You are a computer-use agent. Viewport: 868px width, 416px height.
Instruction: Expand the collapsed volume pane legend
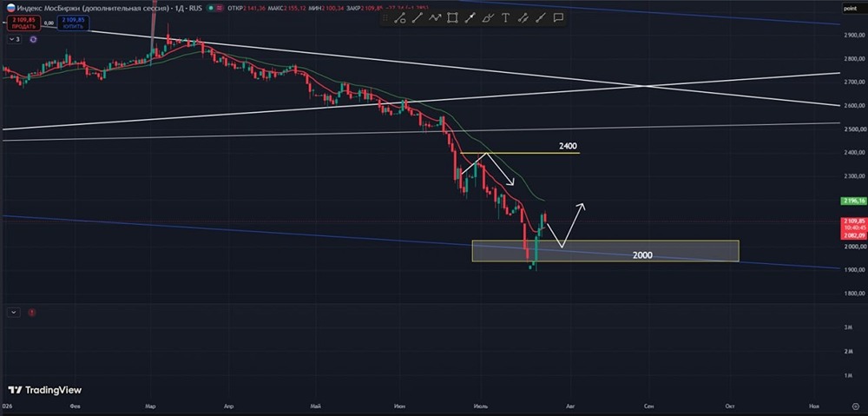tap(13, 313)
